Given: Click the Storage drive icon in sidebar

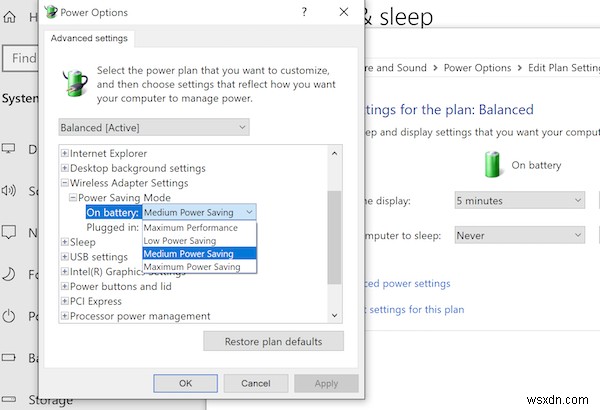Looking at the screenshot, I should pyautogui.click(x=9, y=399).
